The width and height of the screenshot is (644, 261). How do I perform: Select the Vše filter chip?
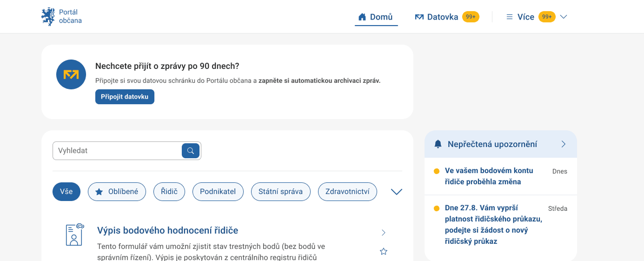(x=66, y=192)
